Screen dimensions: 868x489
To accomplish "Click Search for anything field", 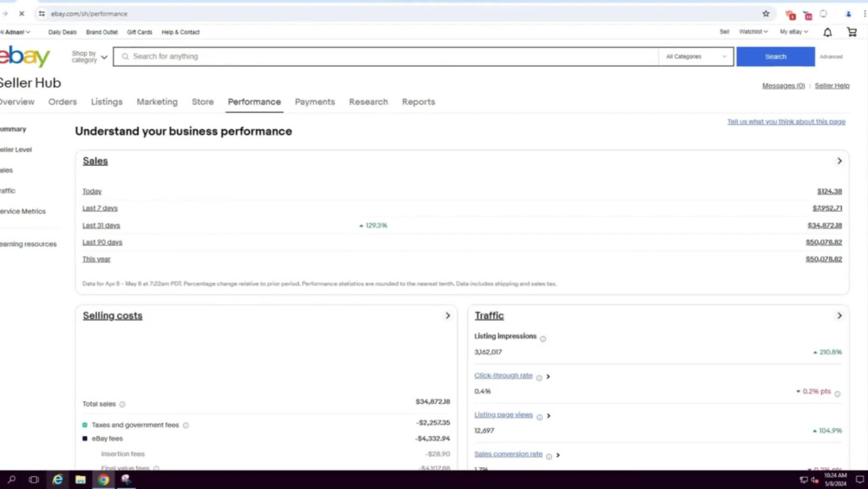I will tap(386, 56).
